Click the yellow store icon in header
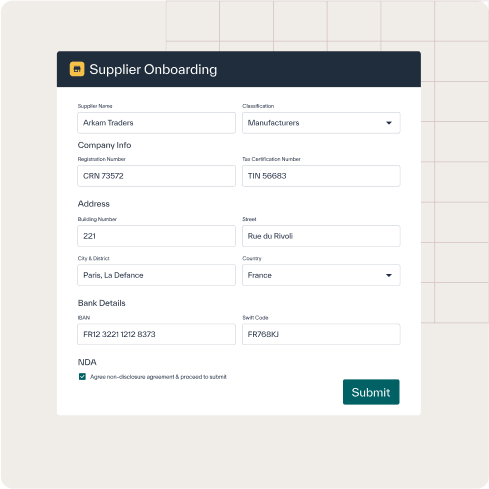The width and height of the screenshot is (489, 489). pyautogui.click(x=77, y=69)
